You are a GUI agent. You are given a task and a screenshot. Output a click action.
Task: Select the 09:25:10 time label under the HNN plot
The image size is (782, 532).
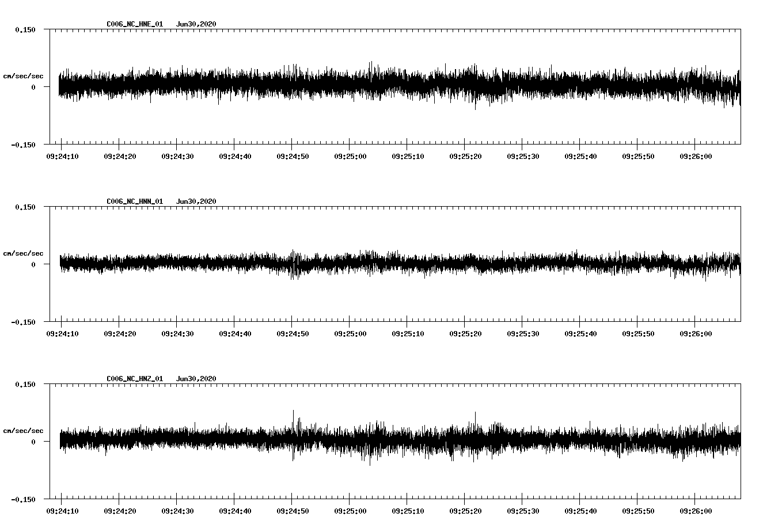click(x=408, y=334)
